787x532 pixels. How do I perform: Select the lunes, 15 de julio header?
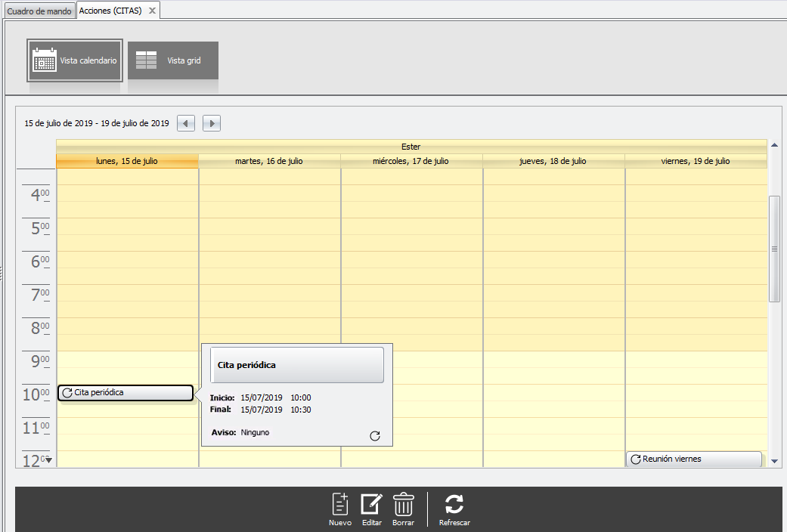click(127, 161)
